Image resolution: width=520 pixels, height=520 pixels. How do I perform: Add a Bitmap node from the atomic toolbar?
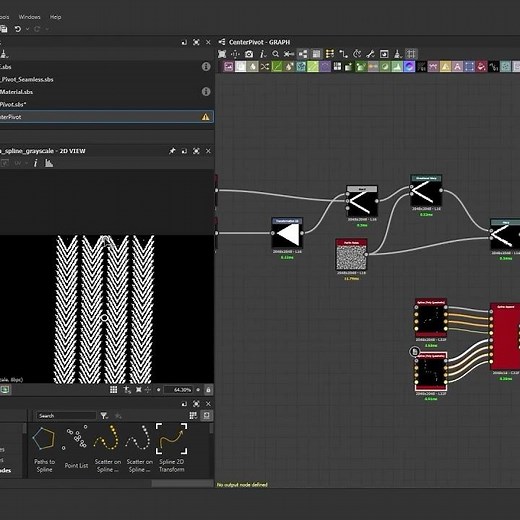tap(229, 67)
